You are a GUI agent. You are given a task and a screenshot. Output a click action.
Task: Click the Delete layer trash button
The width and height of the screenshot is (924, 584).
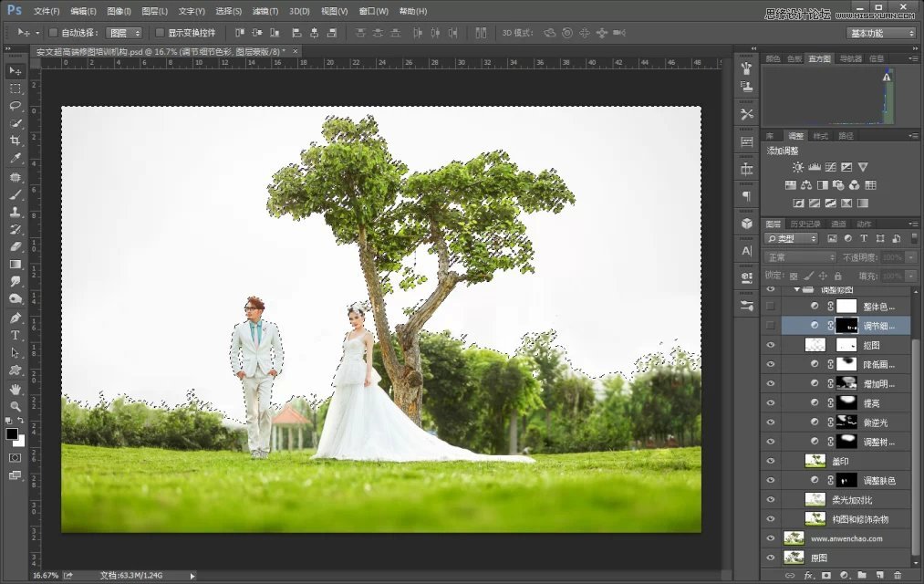[898, 574]
